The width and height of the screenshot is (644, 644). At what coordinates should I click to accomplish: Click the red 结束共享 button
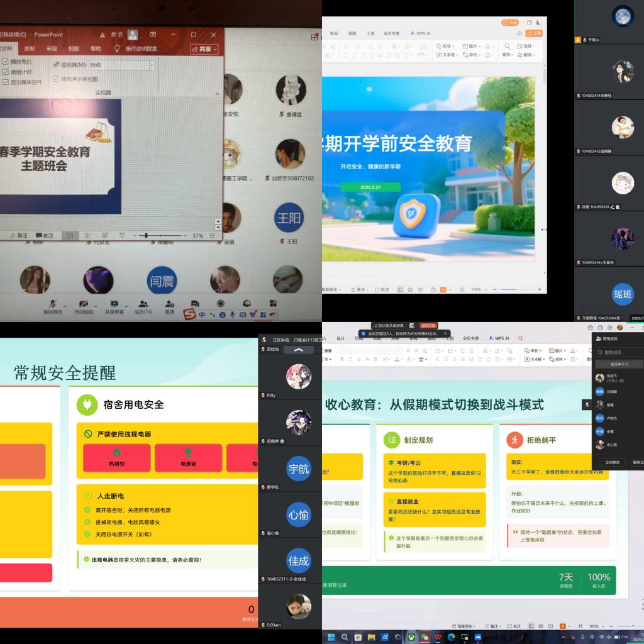point(428,326)
